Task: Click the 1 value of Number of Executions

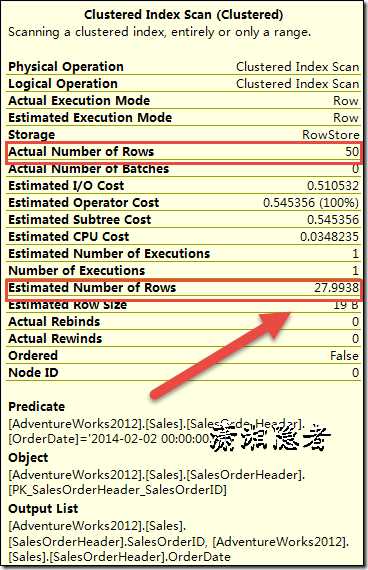Action: pos(356,271)
